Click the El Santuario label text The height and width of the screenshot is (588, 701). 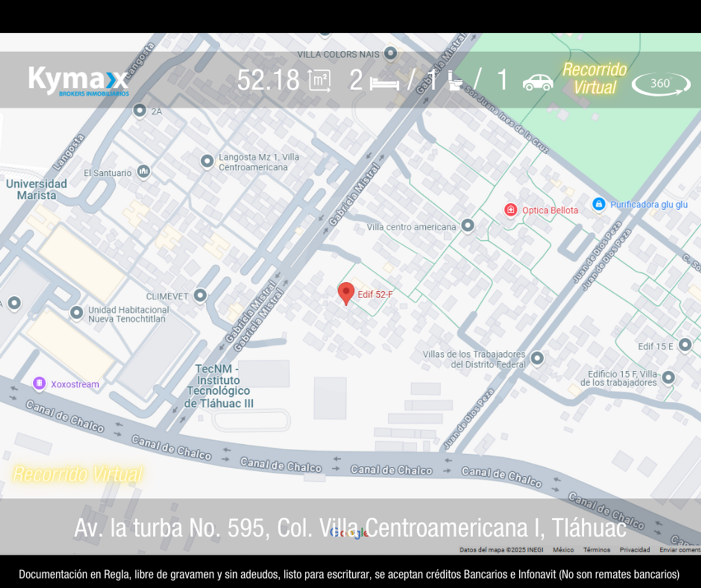pos(108,173)
